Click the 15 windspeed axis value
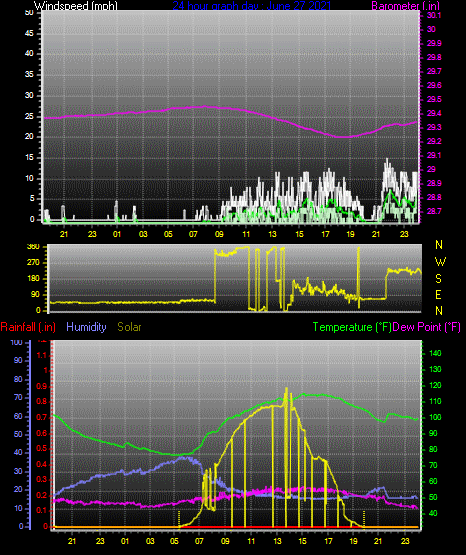This screenshot has width=466, height=555. tap(29, 158)
